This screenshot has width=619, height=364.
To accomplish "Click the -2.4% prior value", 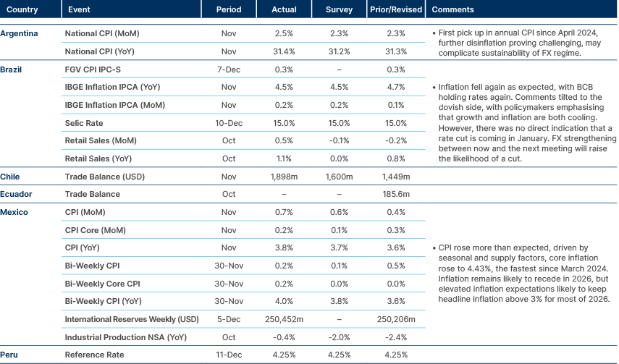I will (x=396, y=337).
